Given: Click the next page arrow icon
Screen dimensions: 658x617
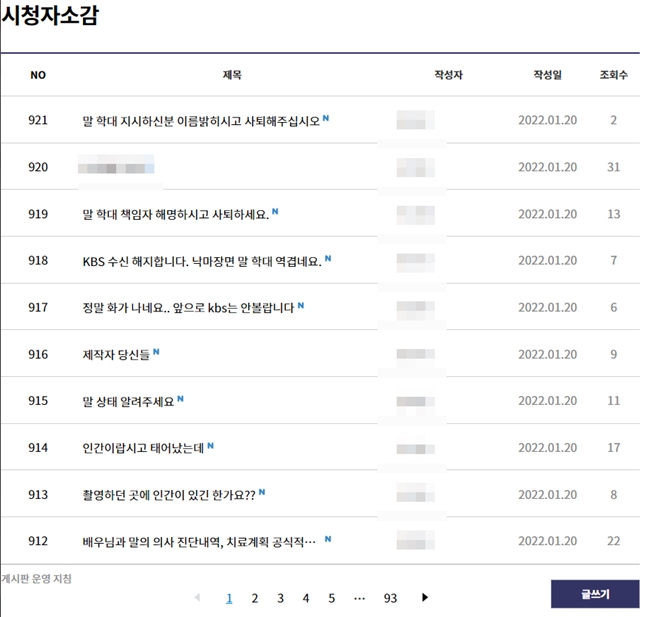Looking at the screenshot, I should click(x=425, y=598).
